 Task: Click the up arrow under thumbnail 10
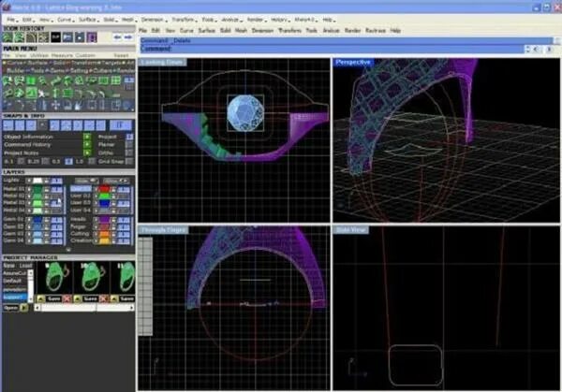click(78, 298)
